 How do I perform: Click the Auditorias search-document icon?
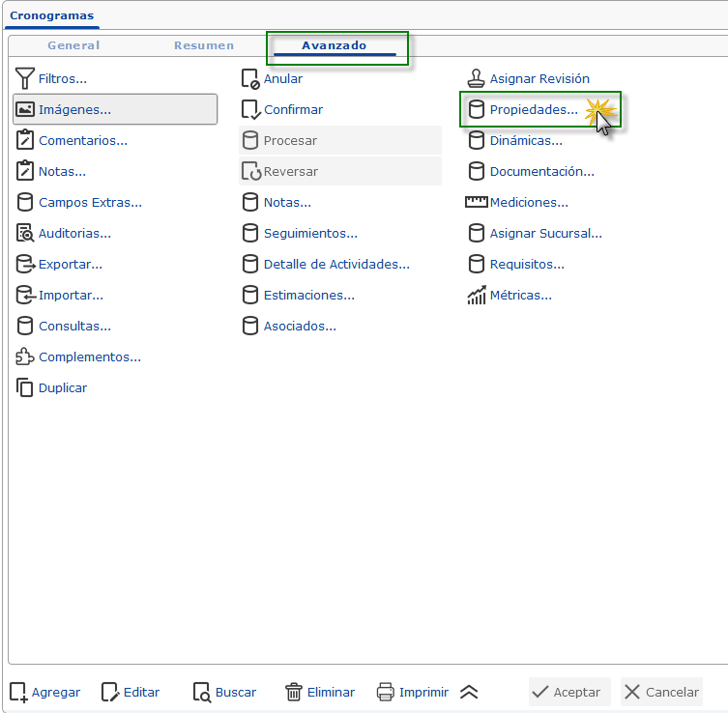tap(25, 233)
